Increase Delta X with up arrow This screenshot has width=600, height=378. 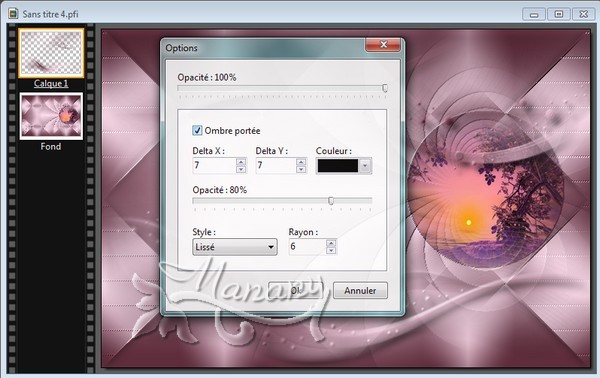[241, 162]
